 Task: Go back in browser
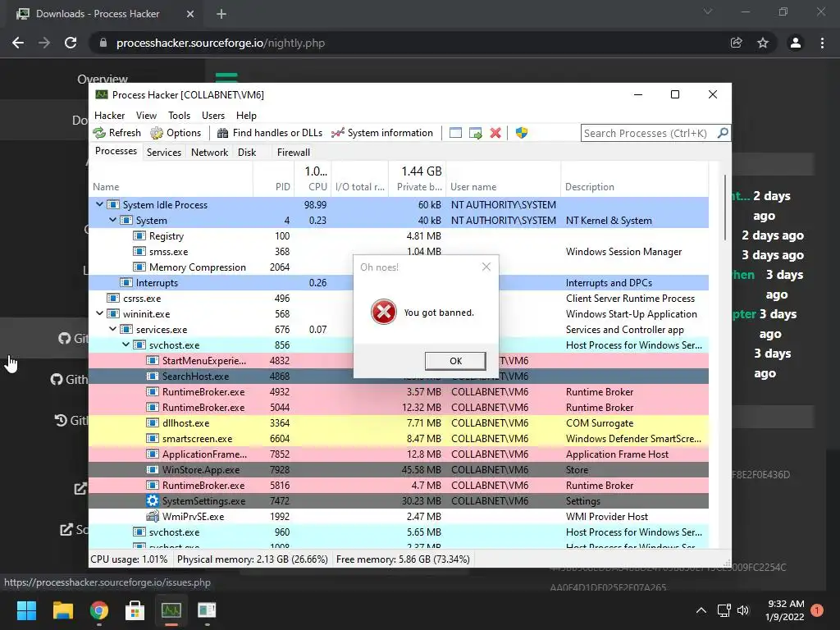(x=18, y=43)
